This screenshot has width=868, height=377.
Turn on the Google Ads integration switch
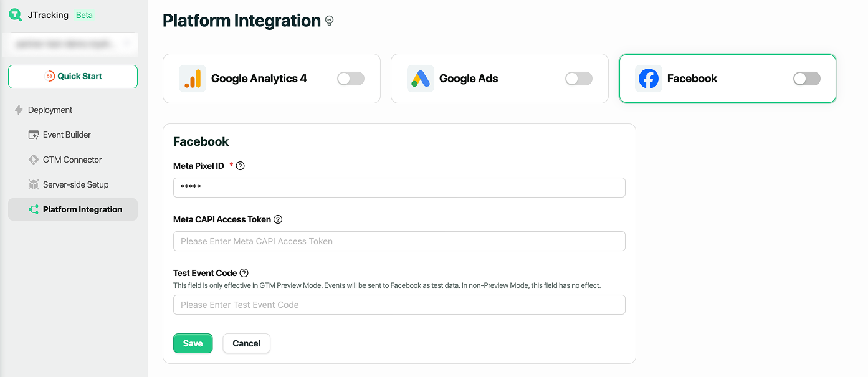tap(578, 79)
